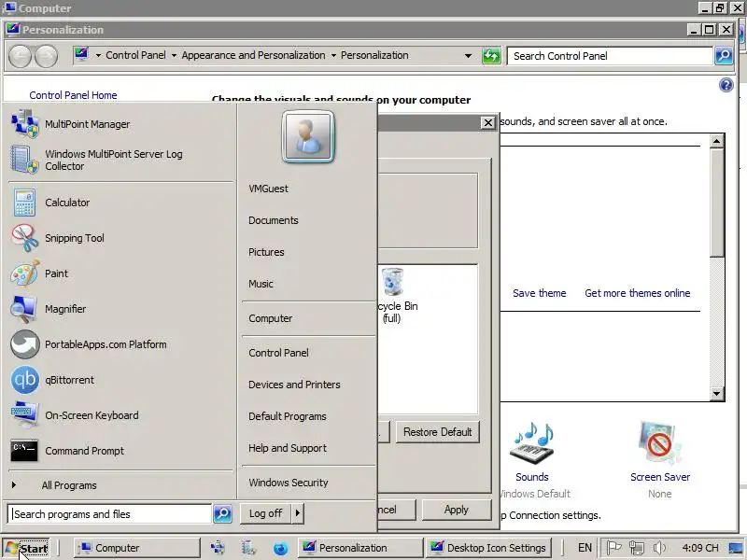Open Computer from Start menu
This screenshot has width=747, height=560.
270,318
